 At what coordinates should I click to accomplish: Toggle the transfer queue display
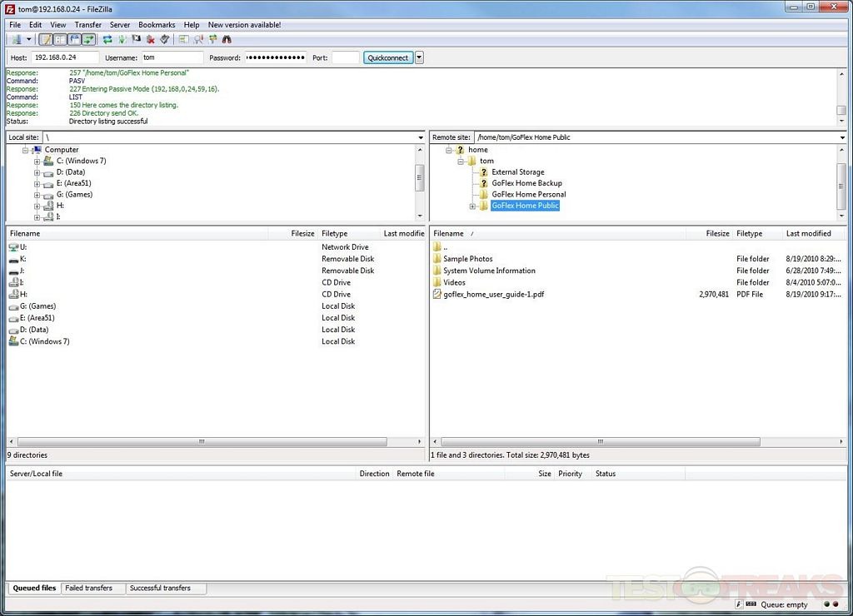tap(88, 39)
